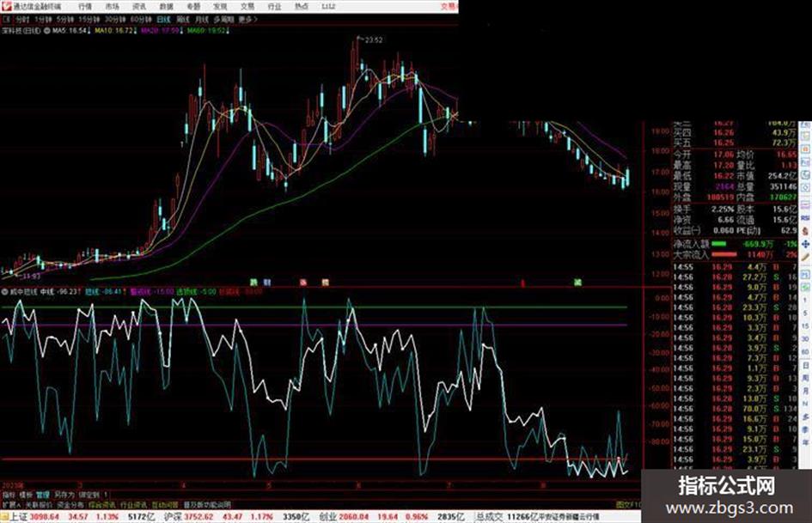The height and width of the screenshot is (523, 812).
Task: Click the 沪深 3752.62 index readout
Action: [188, 517]
